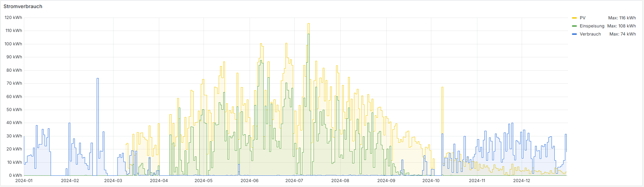Click the 2024-06 x-axis label
Image resolution: width=644 pixels, height=187 pixels.
click(250, 181)
